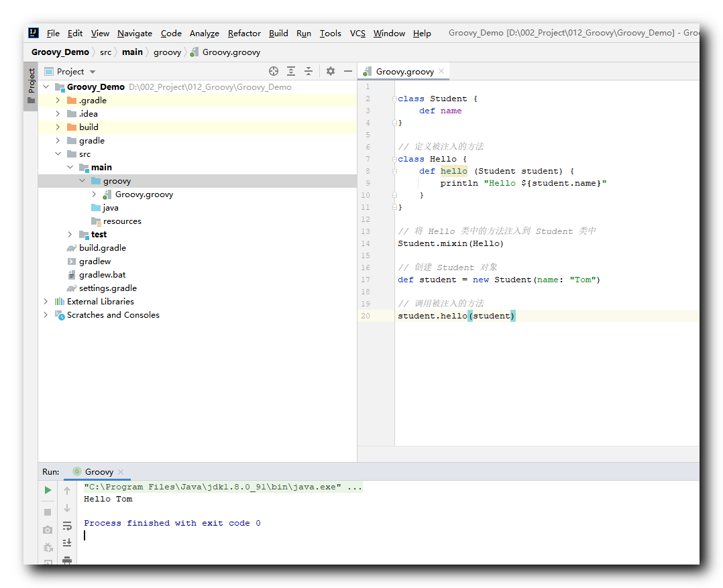Jump up the stack trace with the up arrow
Viewport: 723px width, 588px height.
click(x=67, y=490)
